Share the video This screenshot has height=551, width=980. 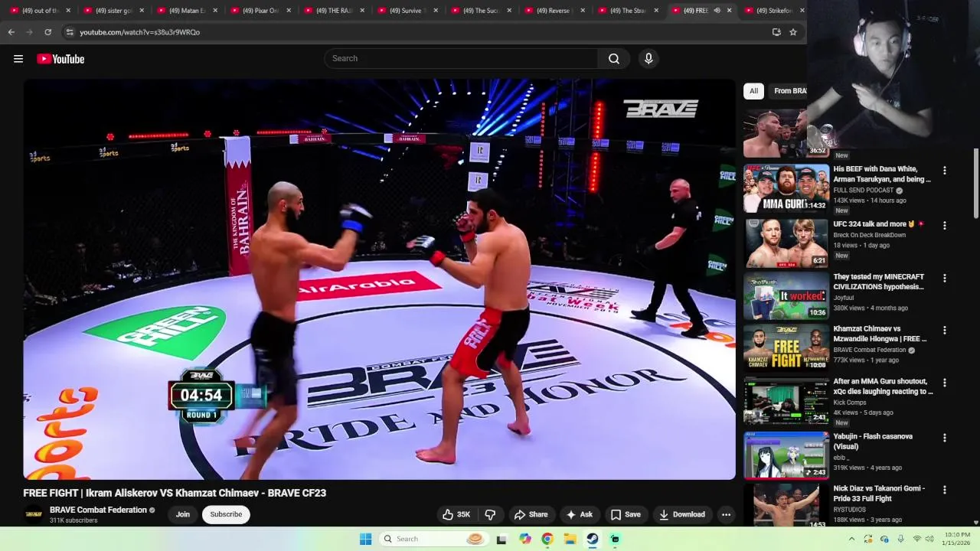[531, 514]
